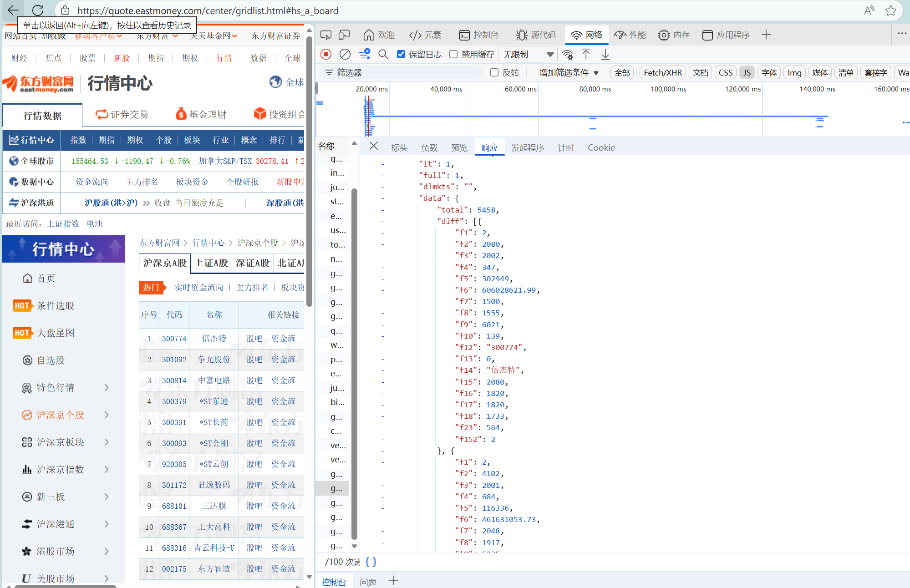Switch to the 预览 tab
Screen dimensions: 910x588
pos(459,147)
